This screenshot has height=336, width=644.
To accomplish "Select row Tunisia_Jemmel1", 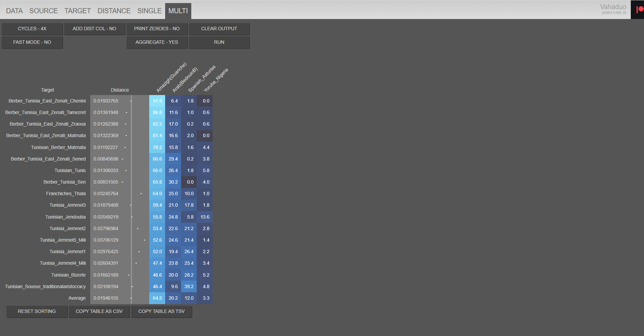I will 68,251.
